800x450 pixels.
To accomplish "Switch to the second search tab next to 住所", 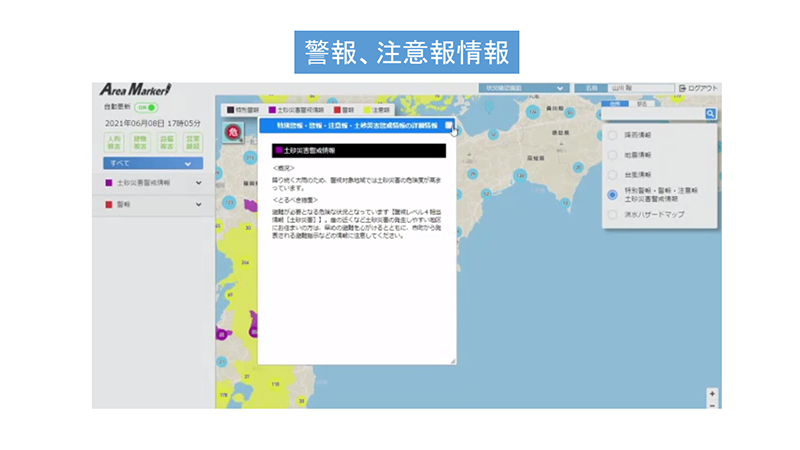I will pyautogui.click(x=641, y=104).
